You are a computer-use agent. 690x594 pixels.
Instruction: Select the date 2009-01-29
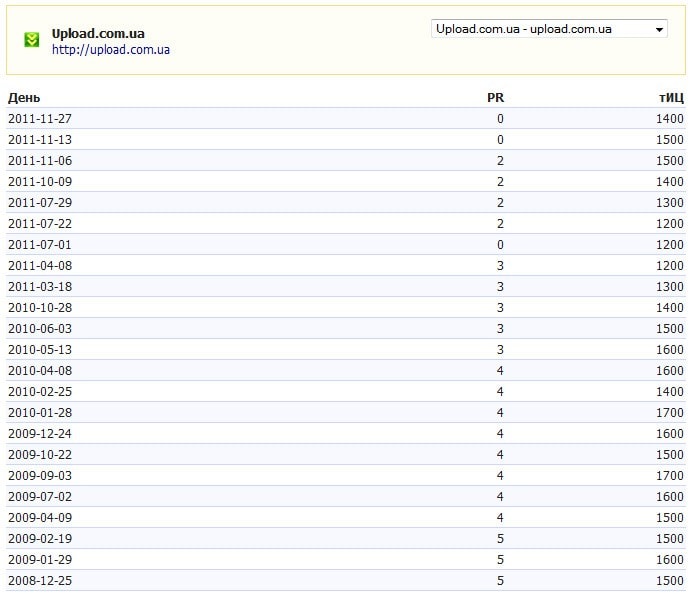coord(40,560)
